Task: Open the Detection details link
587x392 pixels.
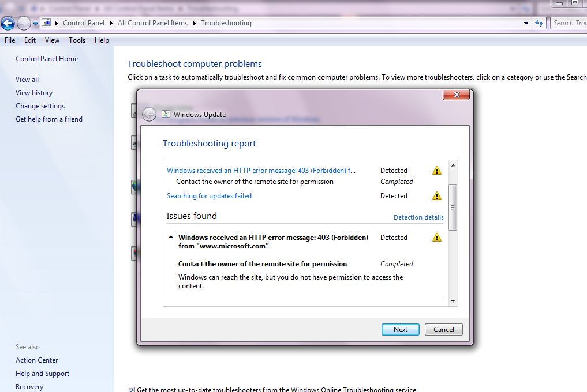Action: pos(418,217)
